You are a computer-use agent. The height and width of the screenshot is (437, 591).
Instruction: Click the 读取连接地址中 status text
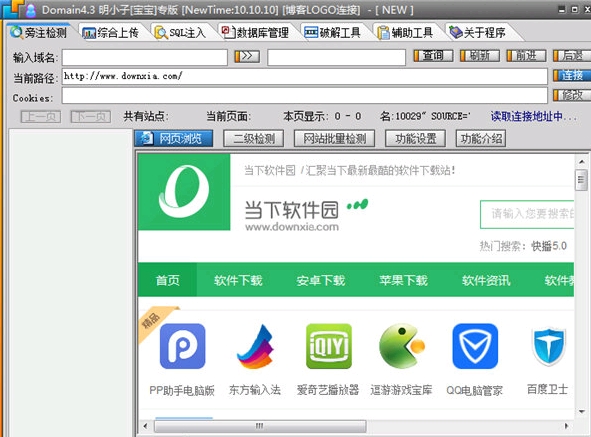point(533,116)
